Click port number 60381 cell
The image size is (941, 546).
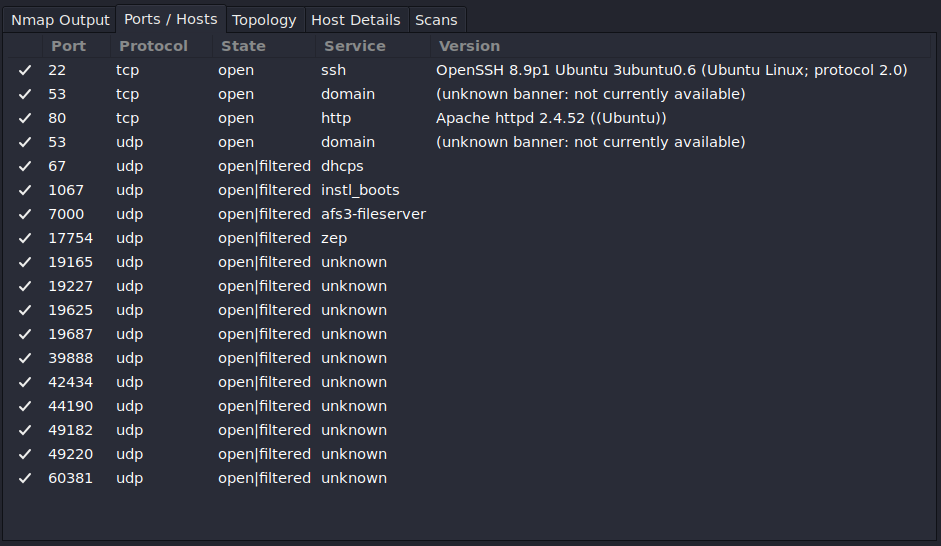70,478
